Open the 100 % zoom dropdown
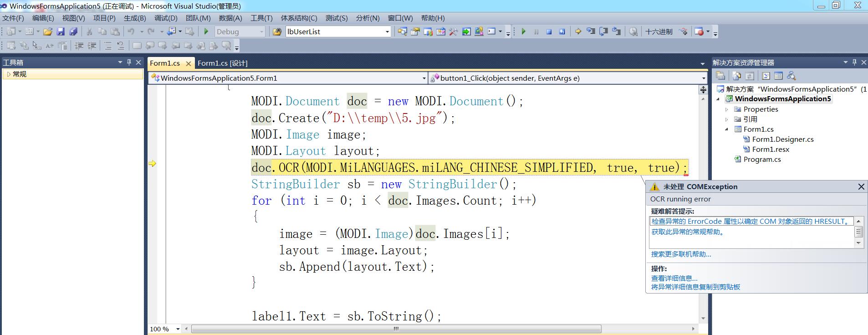The height and width of the screenshot is (335, 868). coord(178,329)
